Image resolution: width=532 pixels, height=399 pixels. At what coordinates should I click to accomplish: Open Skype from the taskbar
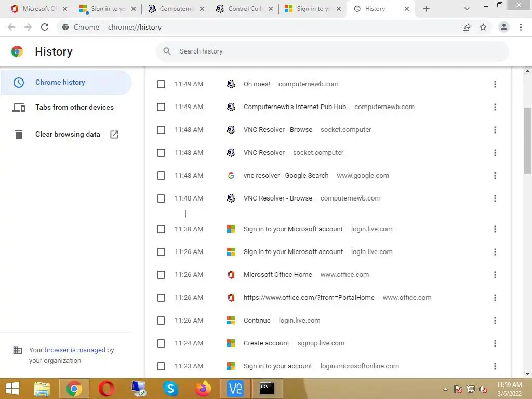pyautogui.click(x=170, y=389)
